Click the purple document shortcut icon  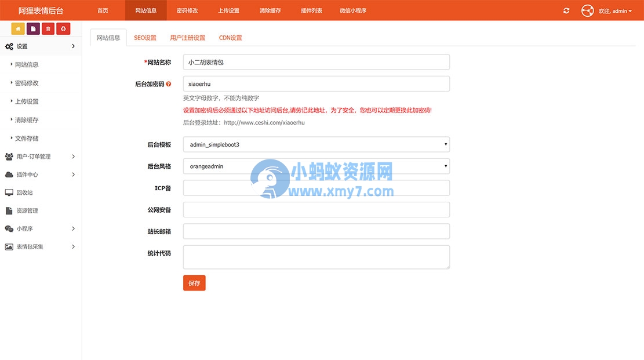point(32,28)
